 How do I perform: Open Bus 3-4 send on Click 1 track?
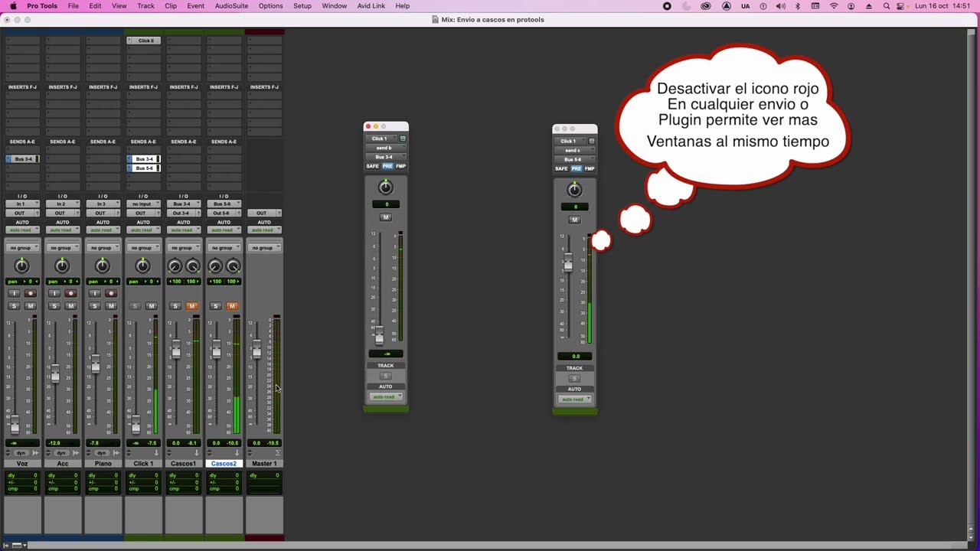(x=144, y=159)
